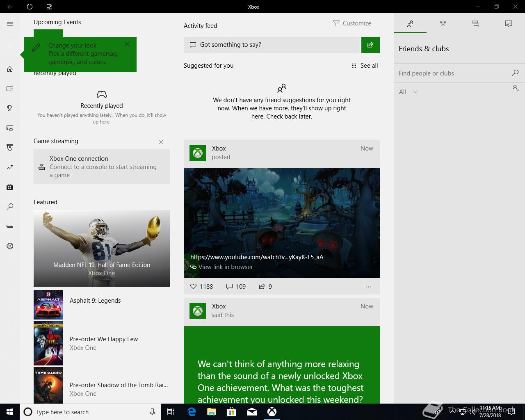Click the back arrow in title bar
This screenshot has height=420, width=525.
[10, 7]
